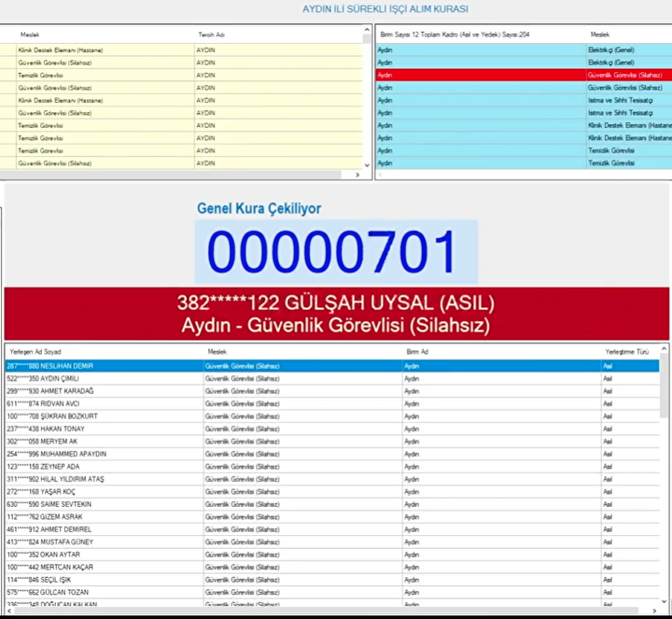Image resolution: width=672 pixels, height=619 pixels.
Task: Click the Tercih Adı column header
Action: 211,35
